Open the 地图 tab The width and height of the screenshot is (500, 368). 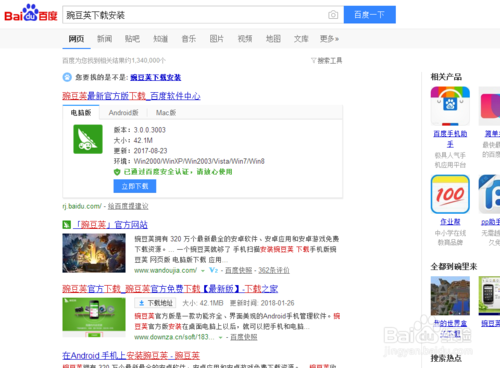tap(273, 39)
